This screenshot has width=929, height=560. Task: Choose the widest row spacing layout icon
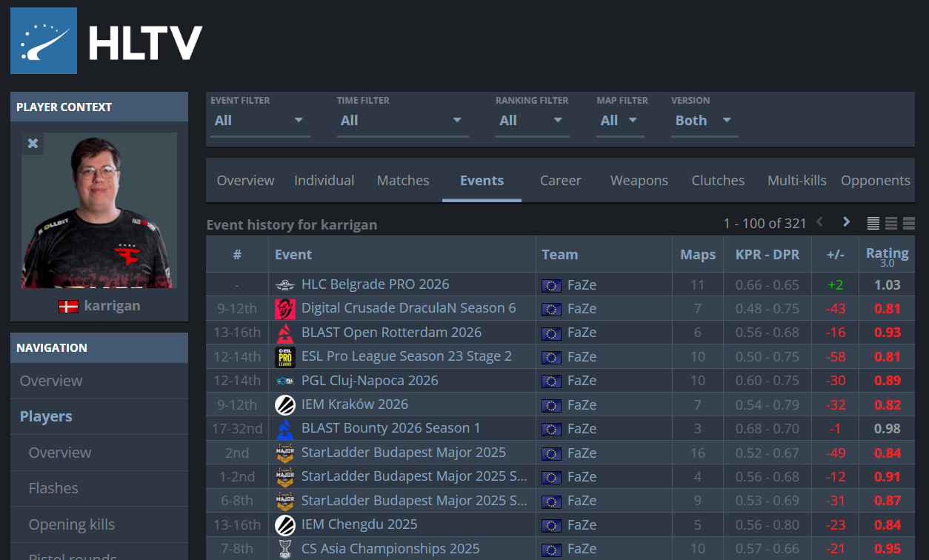point(909,223)
